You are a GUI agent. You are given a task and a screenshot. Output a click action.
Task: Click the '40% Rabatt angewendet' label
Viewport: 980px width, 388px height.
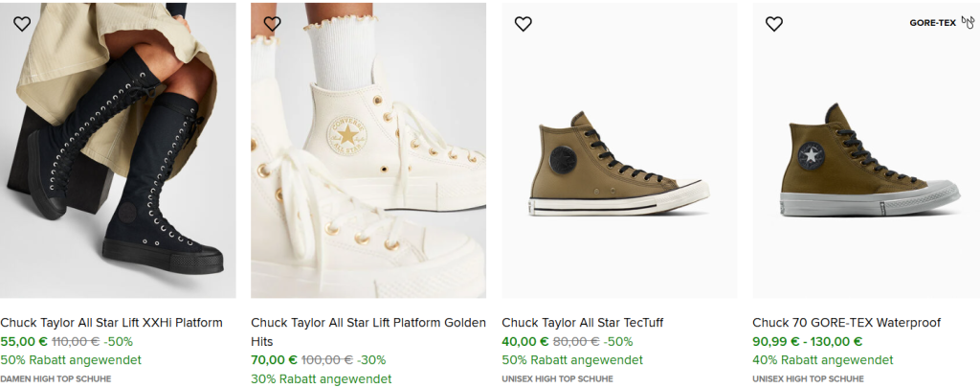click(822, 360)
